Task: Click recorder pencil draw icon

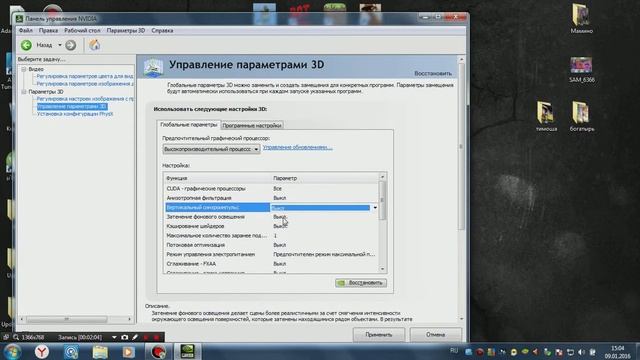Action: point(135,338)
